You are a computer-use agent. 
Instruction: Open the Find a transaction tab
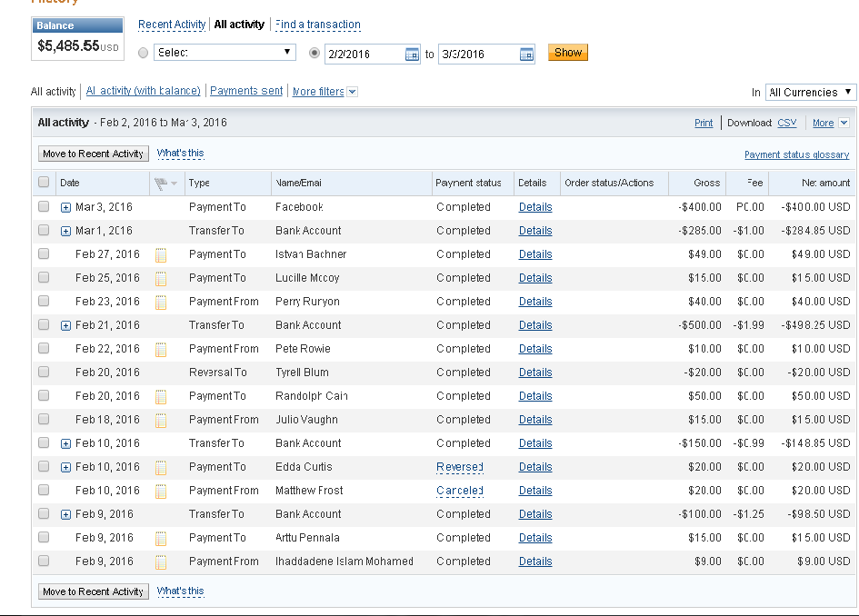(x=317, y=25)
